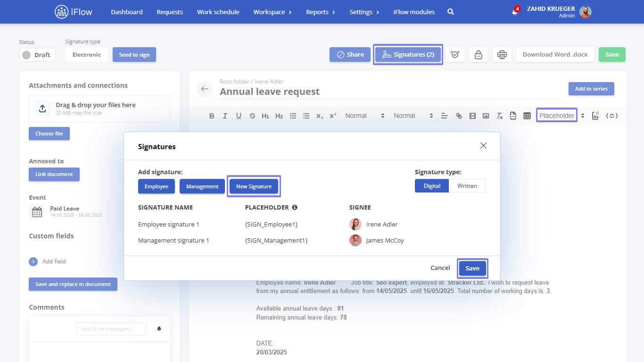
Task: Toggle underline formatting
Action: (x=239, y=116)
